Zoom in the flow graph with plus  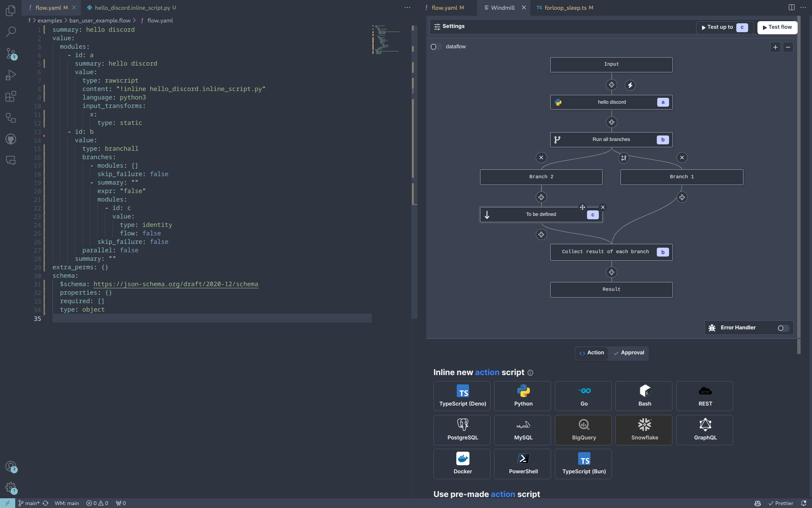coord(775,47)
